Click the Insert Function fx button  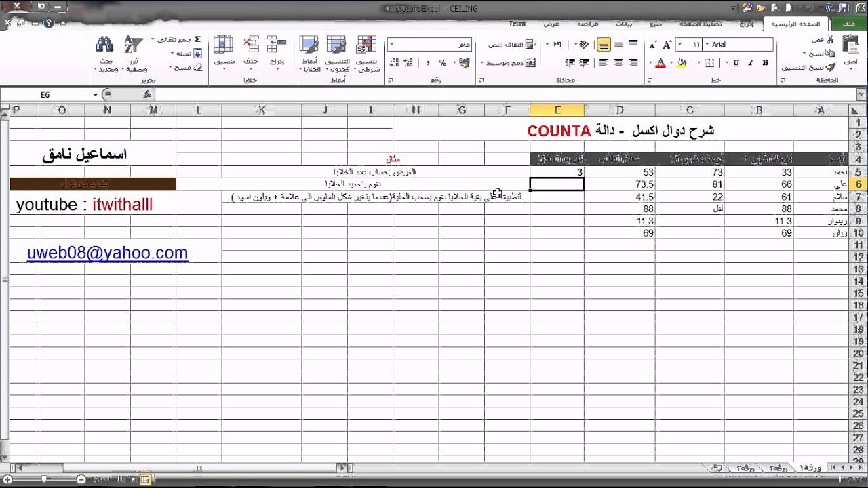pyautogui.click(x=147, y=95)
